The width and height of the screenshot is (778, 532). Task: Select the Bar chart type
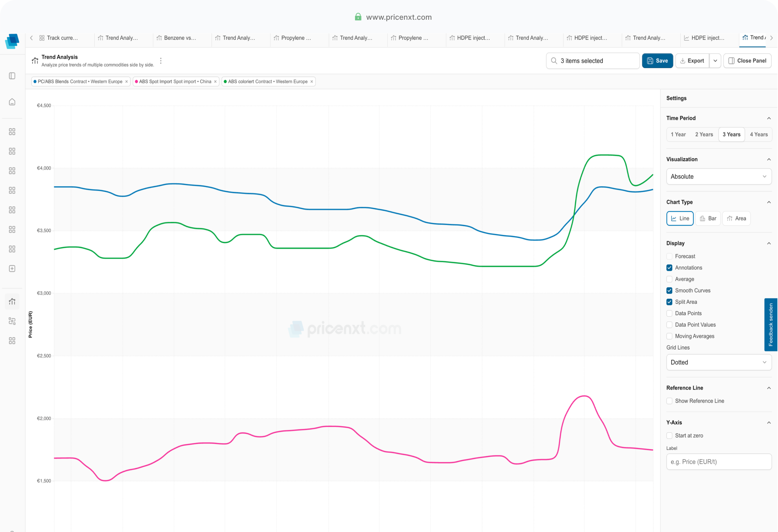click(x=708, y=218)
